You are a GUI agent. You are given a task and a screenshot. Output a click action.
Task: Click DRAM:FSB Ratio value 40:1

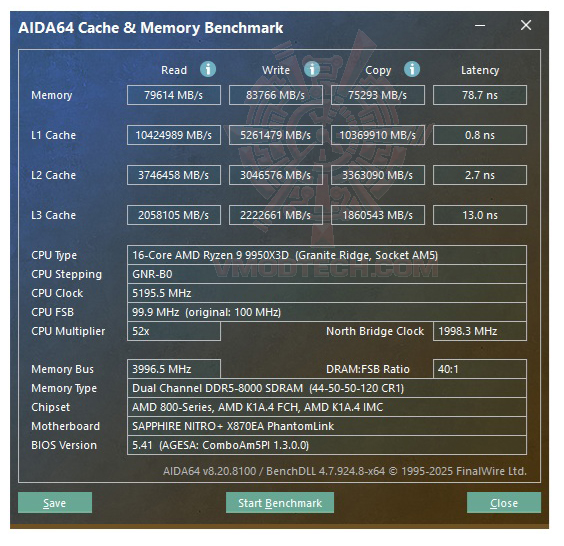coord(480,369)
